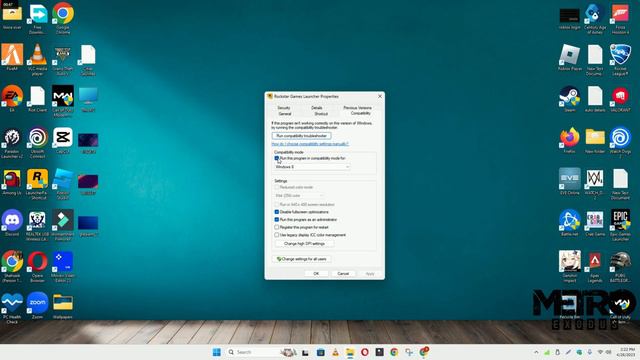Switch to the Details tab
The width and height of the screenshot is (640, 360).
[317, 108]
